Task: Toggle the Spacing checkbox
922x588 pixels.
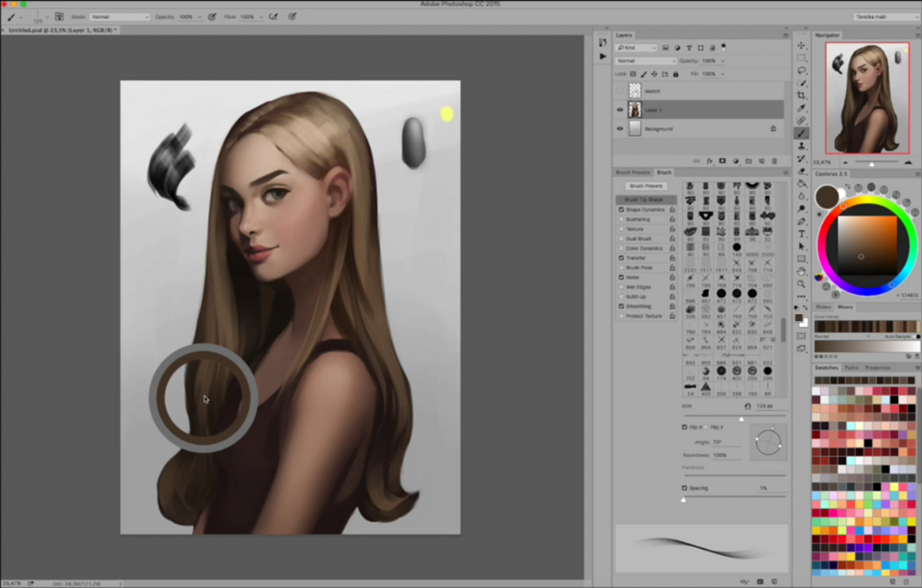Action: pyautogui.click(x=684, y=488)
